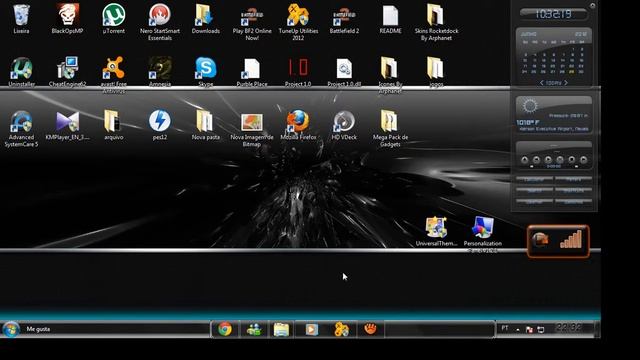Open Windows Live Messenger taskbar icon

[x=254, y=329]
